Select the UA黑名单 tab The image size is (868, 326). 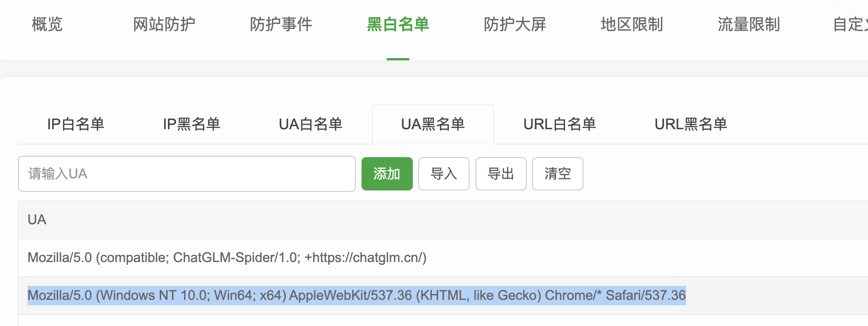pyautogui.click(x=433, y=124)
